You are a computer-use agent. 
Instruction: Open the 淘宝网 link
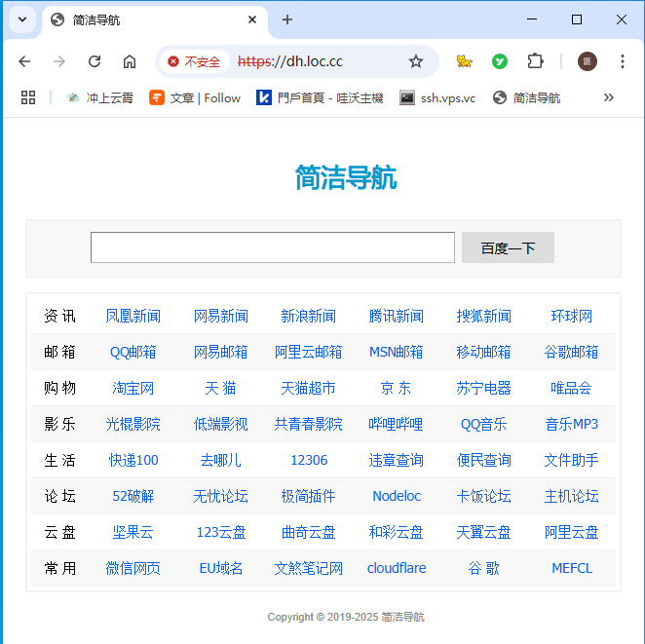point(133,388)
